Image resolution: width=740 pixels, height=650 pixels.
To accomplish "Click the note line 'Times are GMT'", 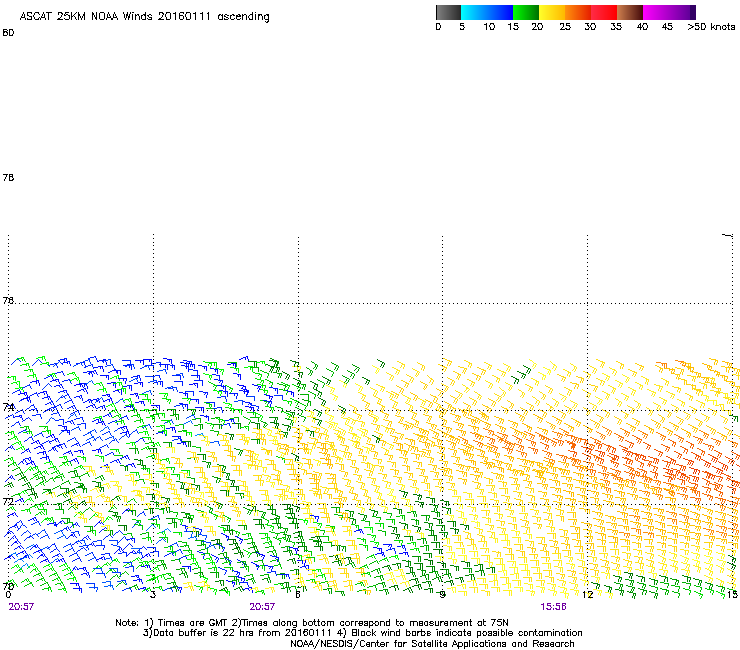I will click(x=192, y=623).
